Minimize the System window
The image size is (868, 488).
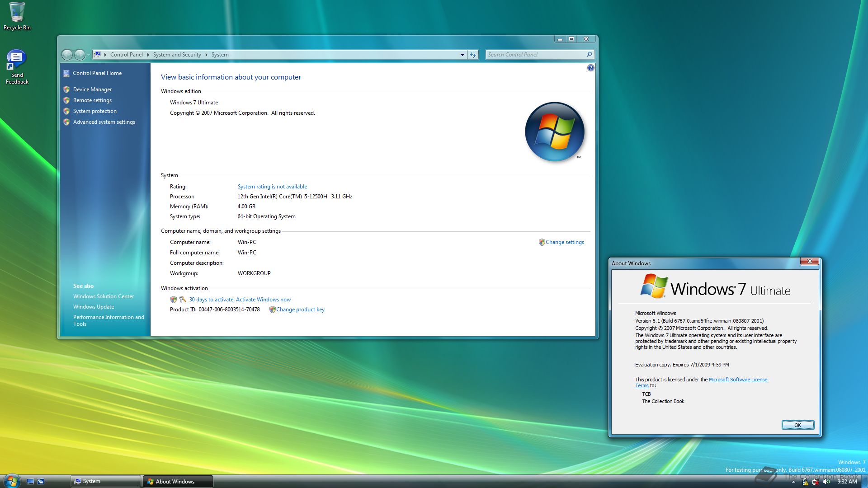pyautogui.click(x=560, y=39)
